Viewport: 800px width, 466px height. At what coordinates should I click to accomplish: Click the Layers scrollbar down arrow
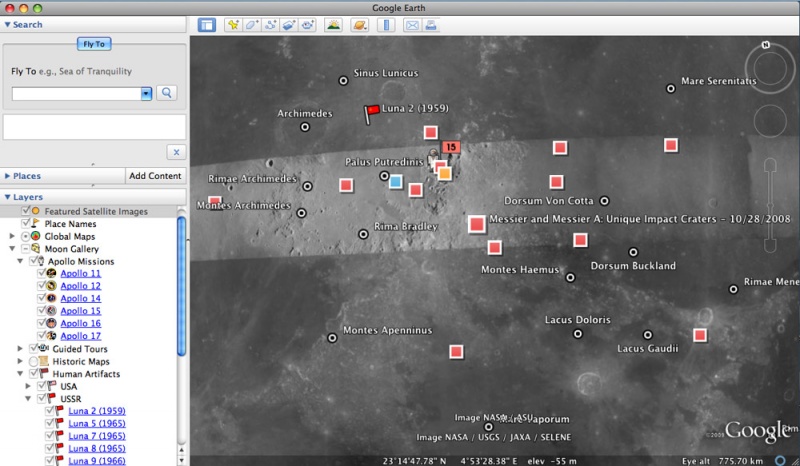182,460
